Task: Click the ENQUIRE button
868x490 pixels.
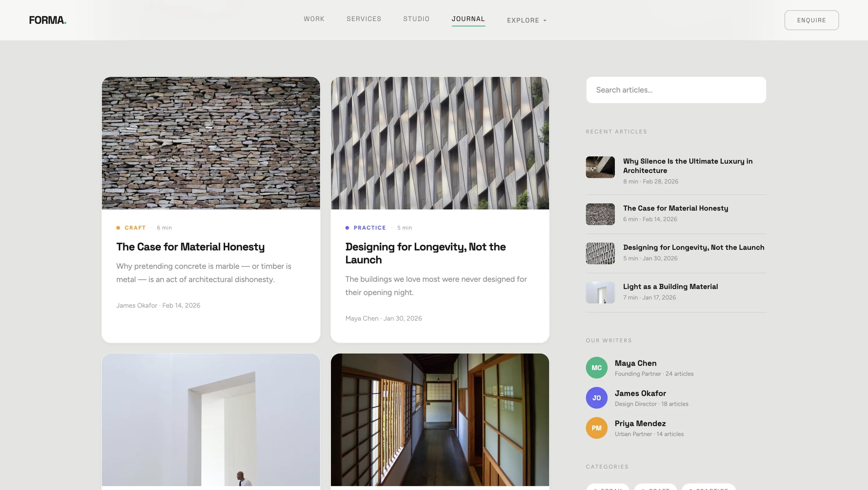Action: pyautogui.click(x=811, y=20)
